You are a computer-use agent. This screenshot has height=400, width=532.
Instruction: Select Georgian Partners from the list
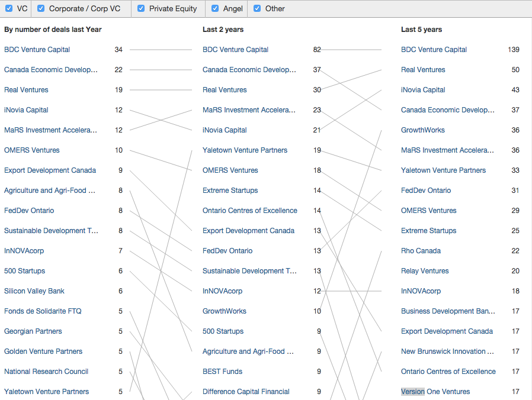click(x=33, y=331)
